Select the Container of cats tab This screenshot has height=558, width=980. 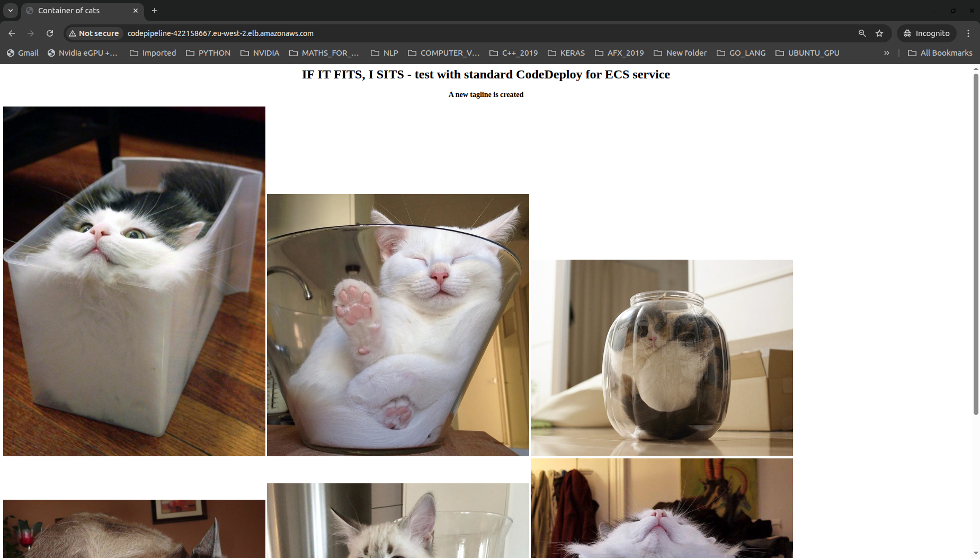coord(83,11)
